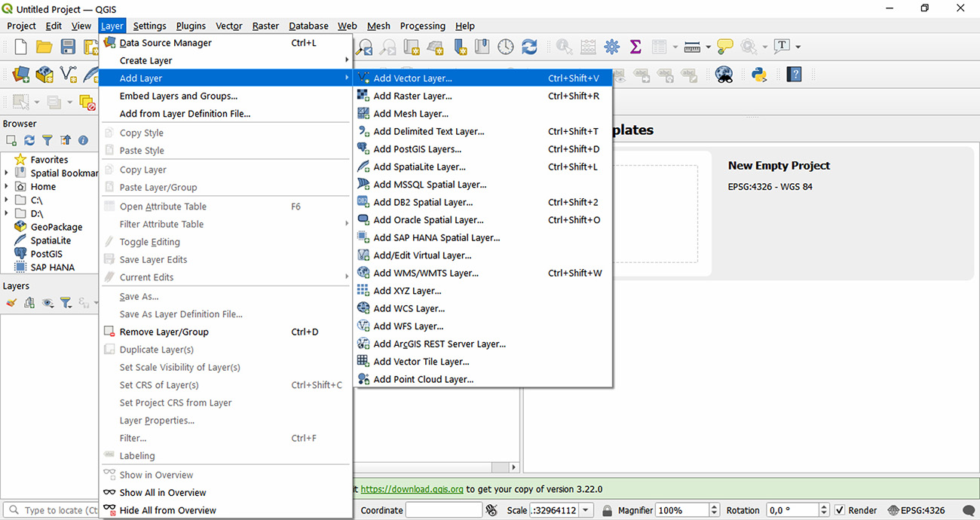This screenshot has height=520, width=980.
Task: Open Statistical Summary sigma icon
Action: click(x=635, y=47)
